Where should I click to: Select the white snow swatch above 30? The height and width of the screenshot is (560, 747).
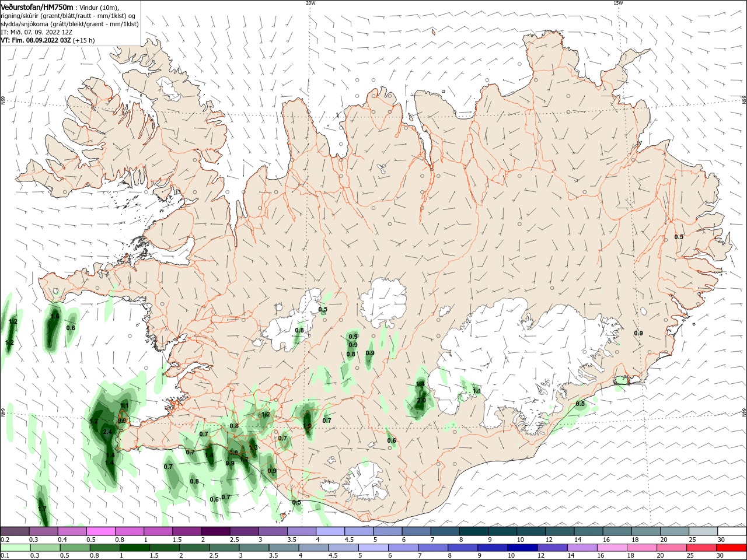[731, 531]
